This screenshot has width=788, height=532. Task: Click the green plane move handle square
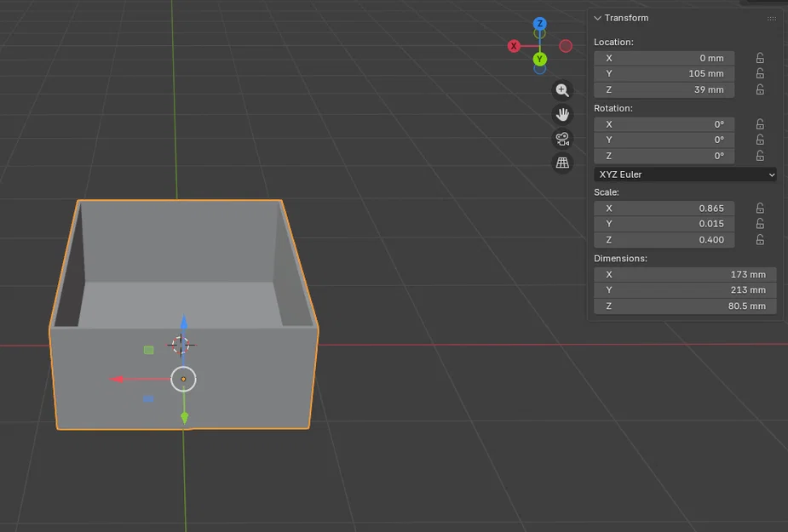[x=149, y=350]
